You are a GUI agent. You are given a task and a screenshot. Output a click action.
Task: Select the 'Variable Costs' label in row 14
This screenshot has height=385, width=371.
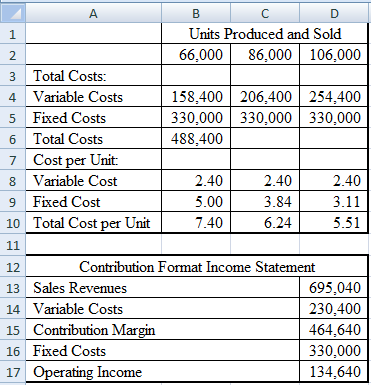coord(78,309)
